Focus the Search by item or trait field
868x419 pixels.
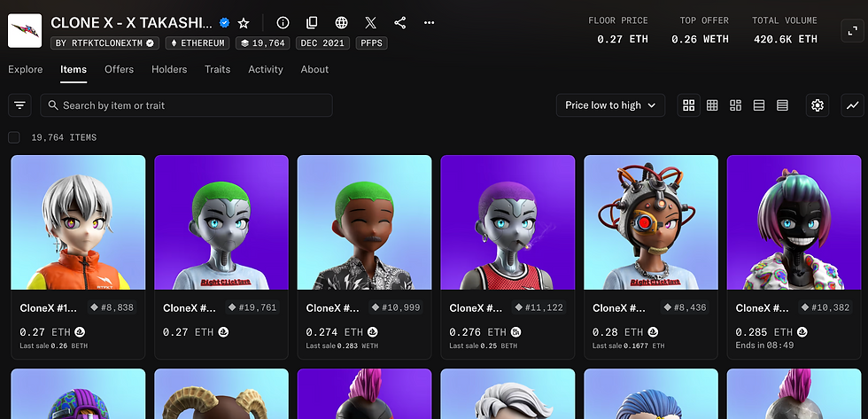tap(187, 105)
